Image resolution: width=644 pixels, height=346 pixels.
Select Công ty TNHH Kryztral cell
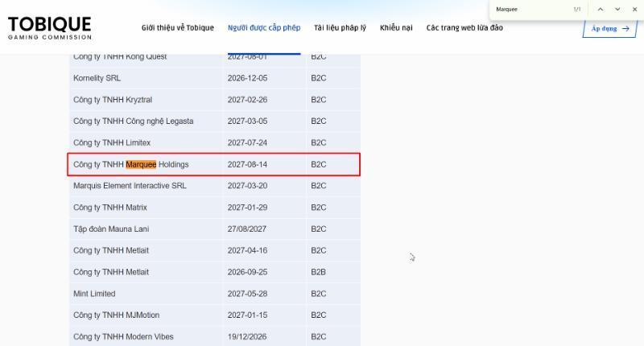pos(113,100)
